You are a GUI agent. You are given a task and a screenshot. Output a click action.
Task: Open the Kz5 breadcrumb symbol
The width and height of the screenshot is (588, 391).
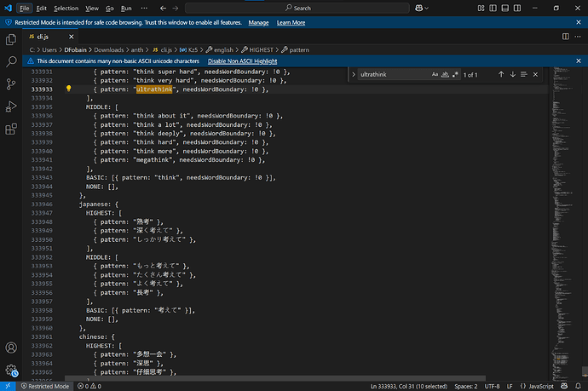point(188,50)
